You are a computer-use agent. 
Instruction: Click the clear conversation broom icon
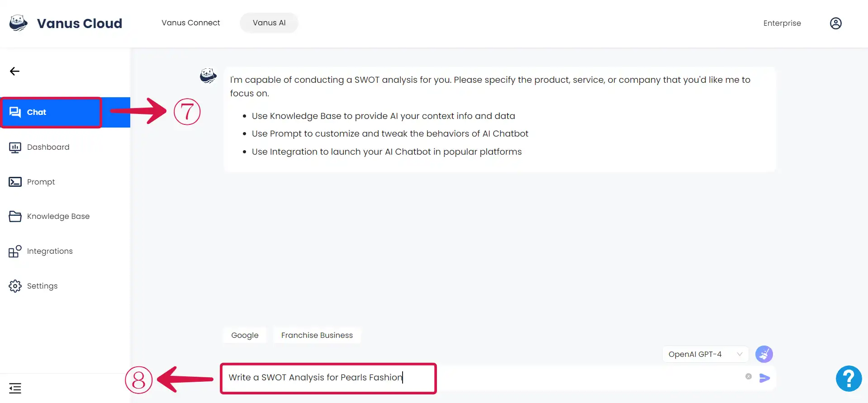tap(764, 354)
